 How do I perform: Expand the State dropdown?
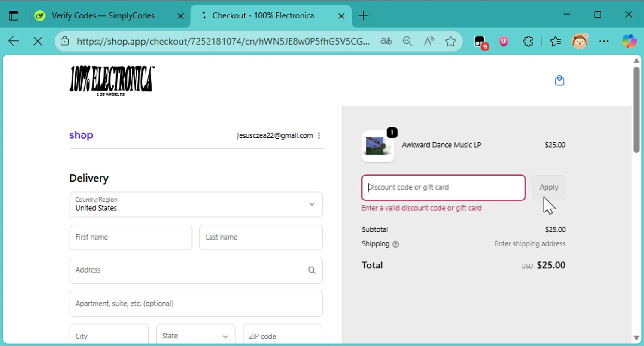pos(195,336)
